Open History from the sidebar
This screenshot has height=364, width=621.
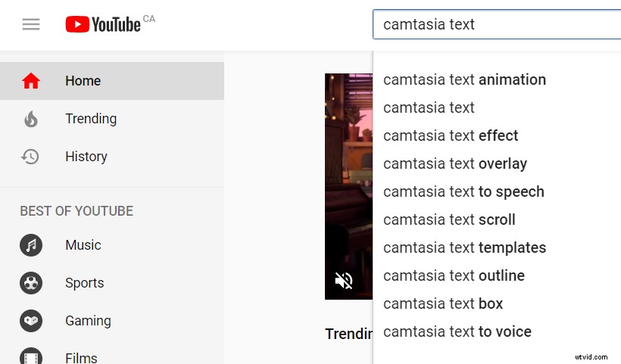pos(86,157)
